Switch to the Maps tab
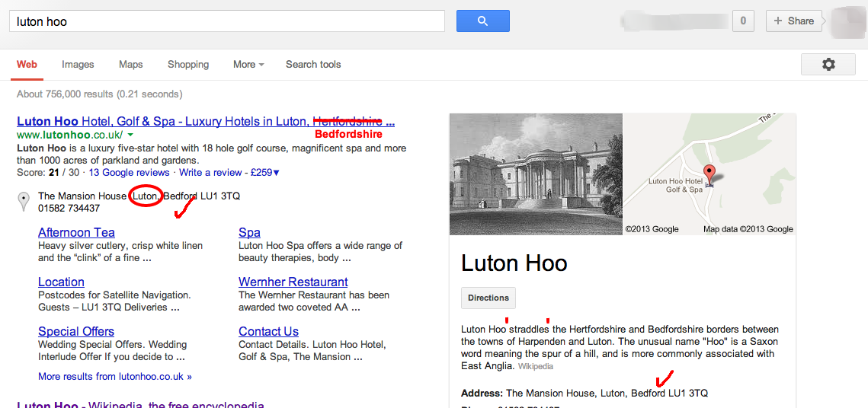 coord(130,65)
